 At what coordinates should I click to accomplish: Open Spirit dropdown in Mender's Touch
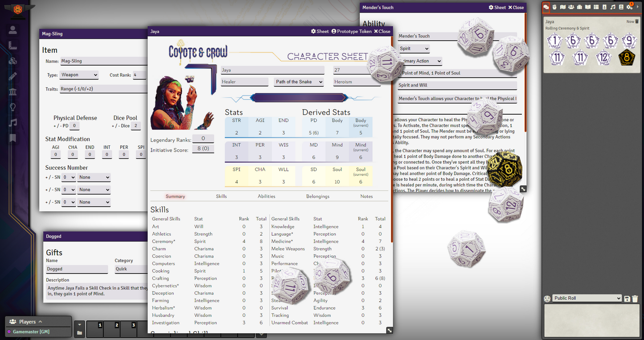point(414,48)
